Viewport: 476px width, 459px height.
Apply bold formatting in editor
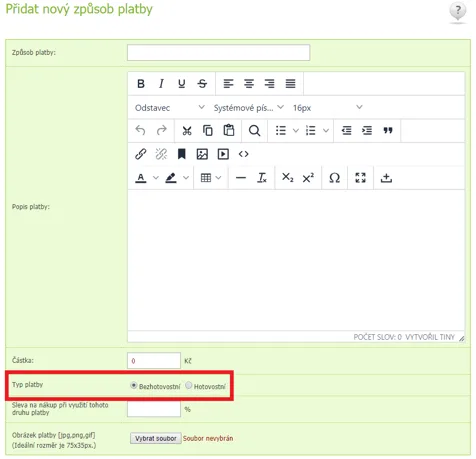coord(141,84)
